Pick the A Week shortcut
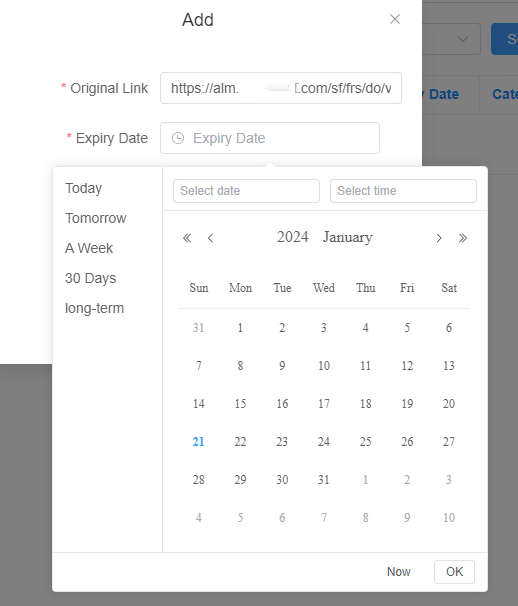 [89, 248]
